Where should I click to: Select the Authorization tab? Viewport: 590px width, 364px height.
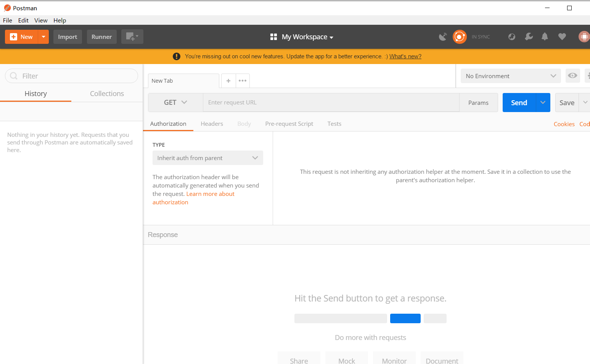tap(168, 124)
